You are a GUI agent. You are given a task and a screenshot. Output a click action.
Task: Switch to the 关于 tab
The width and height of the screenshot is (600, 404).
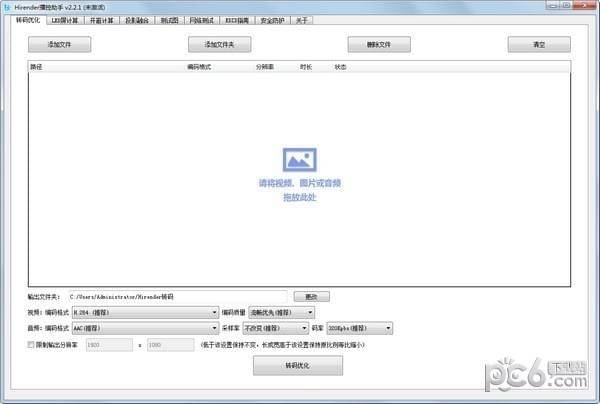(x=302, y=21)
